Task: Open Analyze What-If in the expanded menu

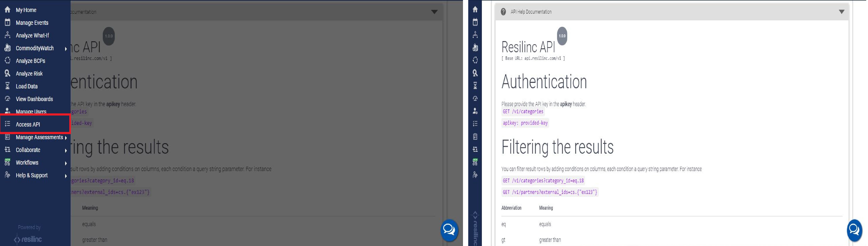Action: pyautogui.click(x=32, y=35)
